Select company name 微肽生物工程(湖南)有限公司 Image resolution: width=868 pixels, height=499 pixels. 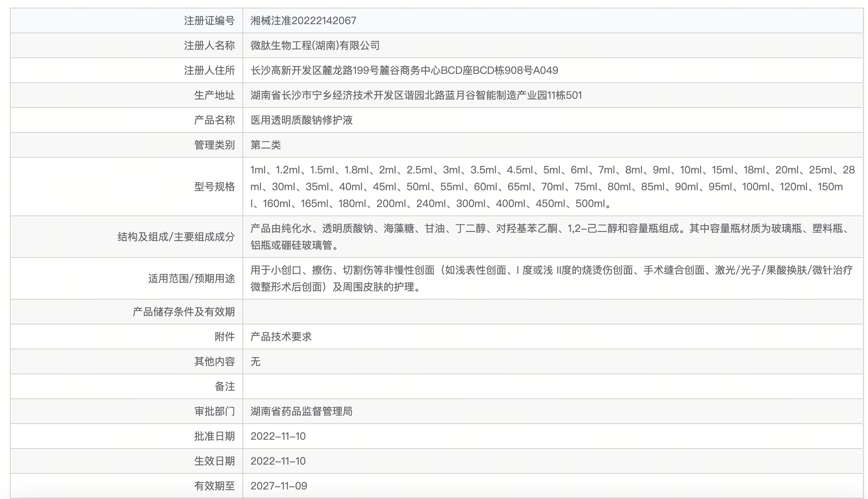point(315,45)
